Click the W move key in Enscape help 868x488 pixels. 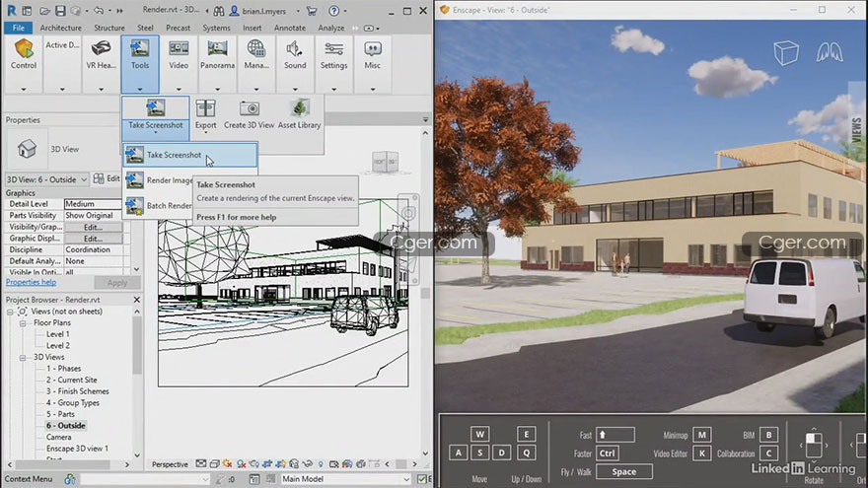point(480,435)
